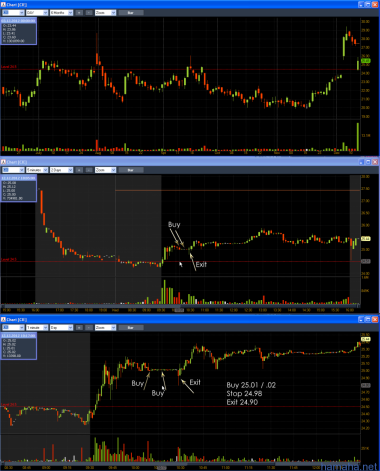380x471 pixels.
Task: Click the minus button in bottom chart toolbar
Action: coord(89,328)
